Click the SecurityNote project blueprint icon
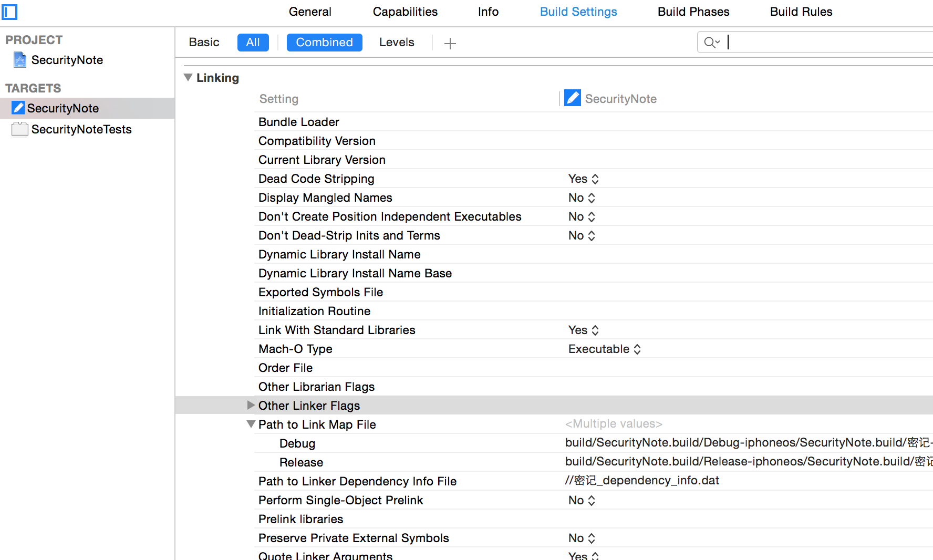This screenshot has height=560, width=933. click(20, 60)
